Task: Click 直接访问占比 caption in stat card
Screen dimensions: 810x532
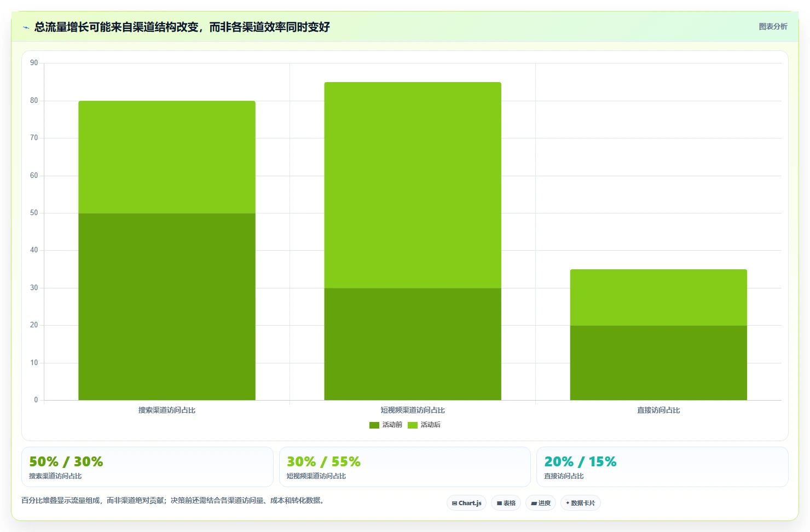Action: 564,476
